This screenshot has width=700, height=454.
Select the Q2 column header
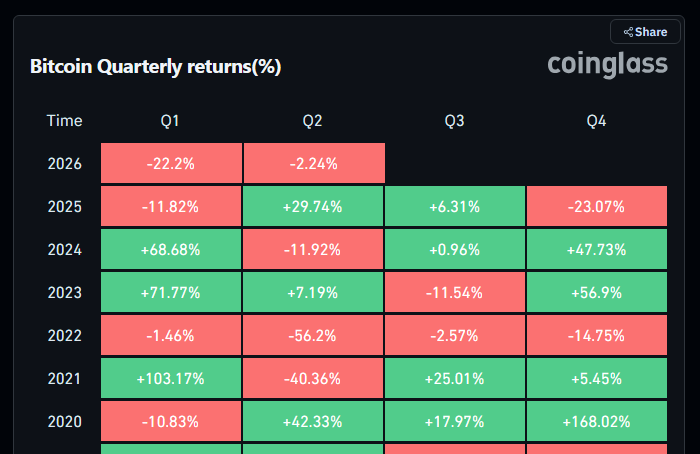[x=313, y=121]
